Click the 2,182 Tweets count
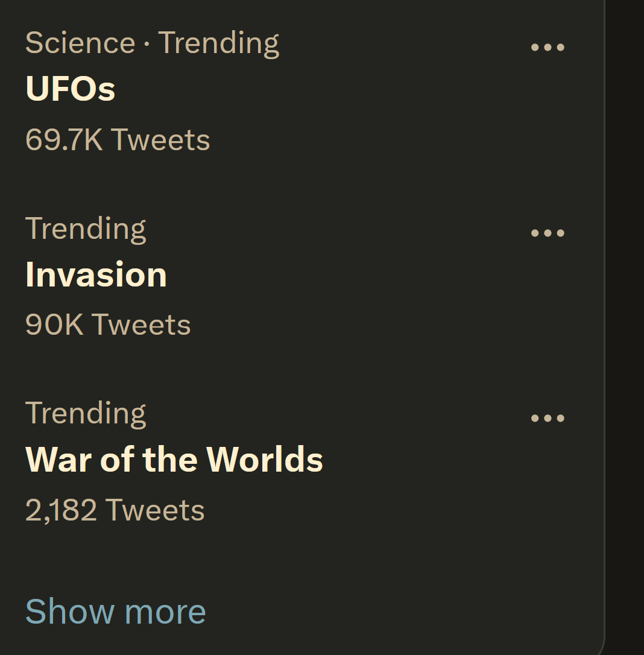Viewport: 644px width, 655px height. [x=115, y=510]
